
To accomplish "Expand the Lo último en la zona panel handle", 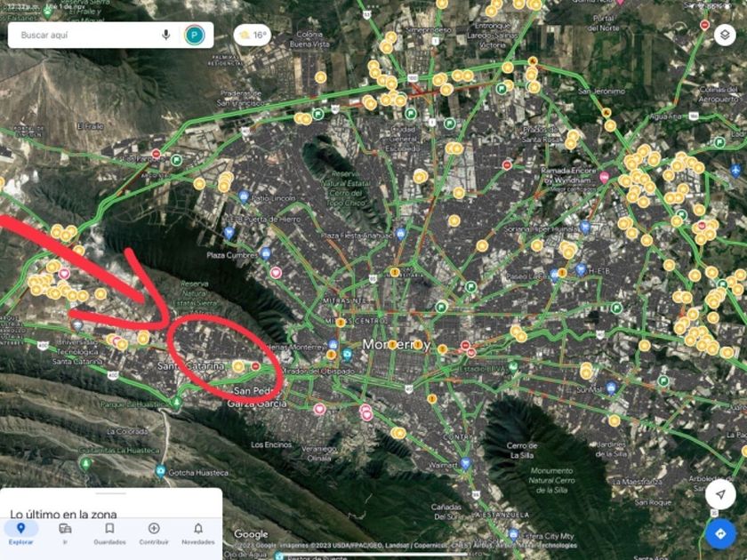I will click(x=111, y=494).
